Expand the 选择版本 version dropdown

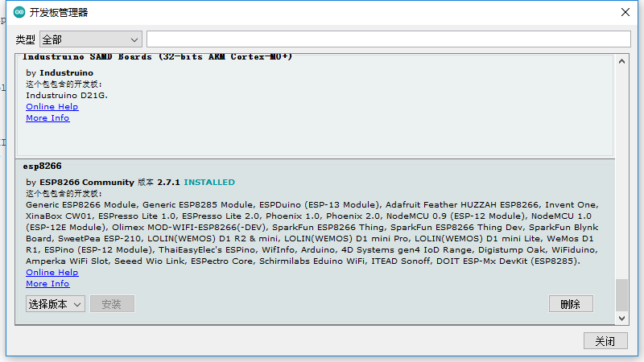coord(56,304)
